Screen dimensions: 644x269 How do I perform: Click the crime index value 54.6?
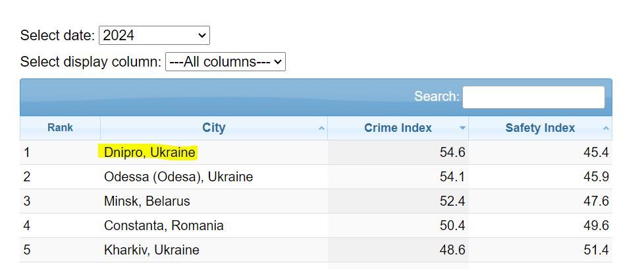coord(452,153)
